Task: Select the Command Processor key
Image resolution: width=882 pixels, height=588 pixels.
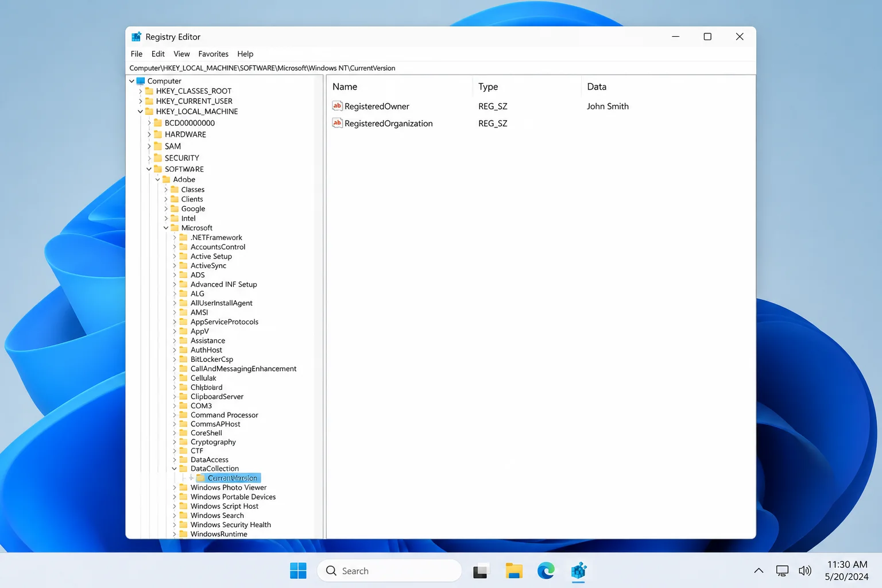Action: click(224, 415)
